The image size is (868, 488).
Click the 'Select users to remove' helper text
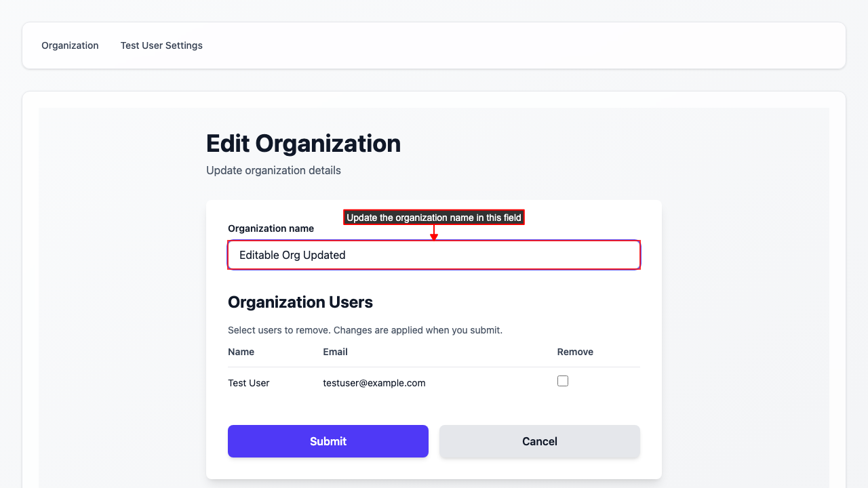tap(365, 331)
